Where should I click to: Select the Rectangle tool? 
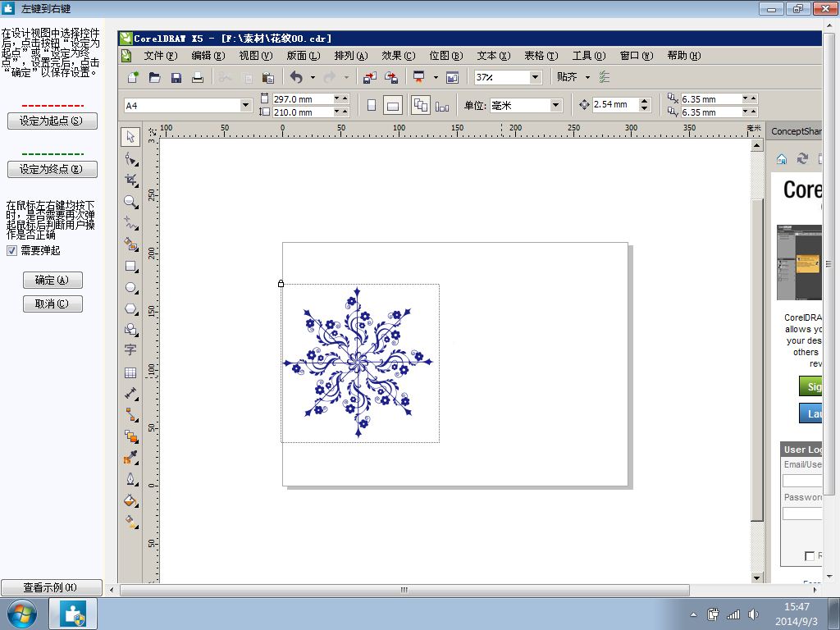(130, 266)
